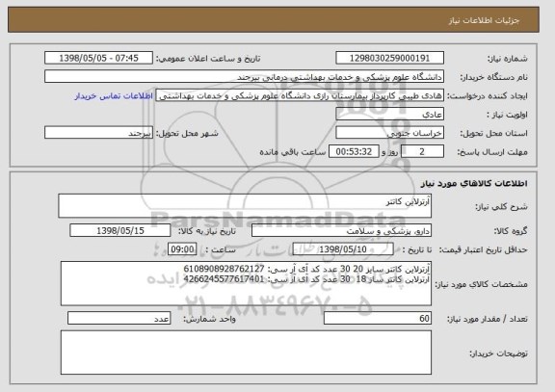Image resolution: width=555 pixels, height=392 pixels.
Task: Click the label اولویت نیاز
Action: pos(507,115)
